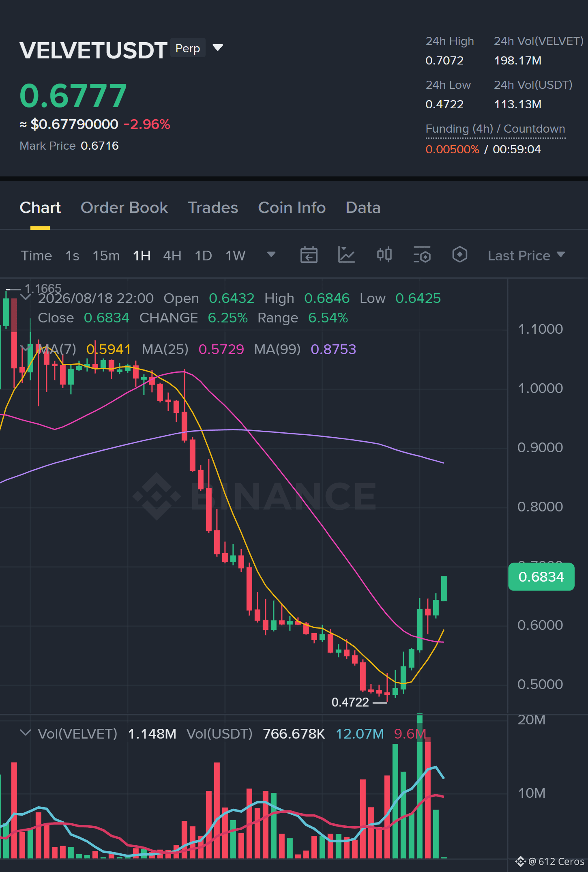Tap the 0.4722 low price marker on chart
Viewport: 588px width, 872px height.
pyautogui.click(x=350, y=702)
